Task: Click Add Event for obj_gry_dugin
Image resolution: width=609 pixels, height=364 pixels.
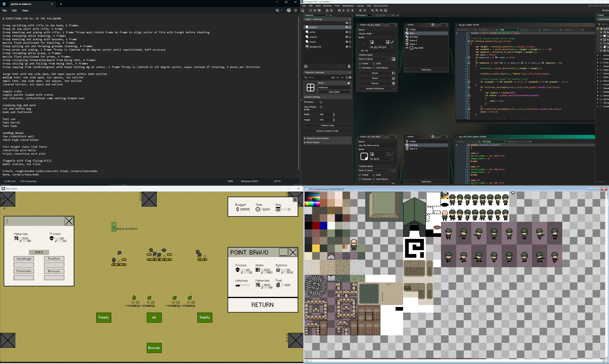Action: (426, 70)
